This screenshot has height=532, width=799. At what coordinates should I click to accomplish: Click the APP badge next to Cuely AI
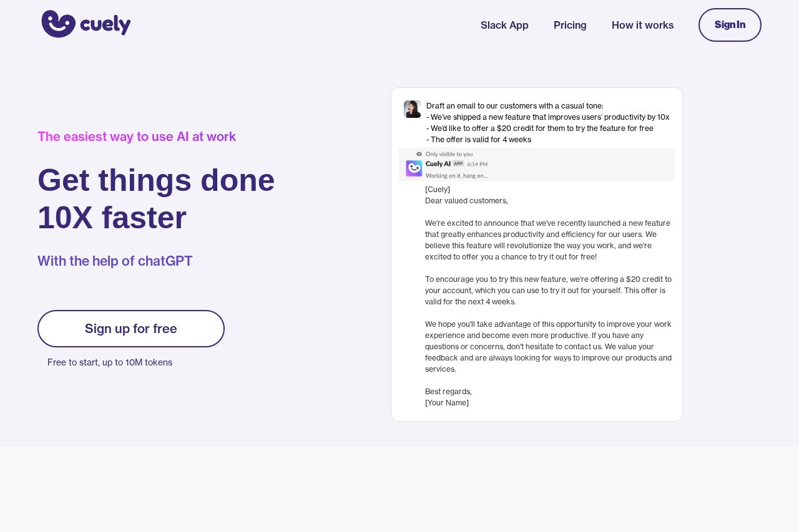[x=458, y=163]
